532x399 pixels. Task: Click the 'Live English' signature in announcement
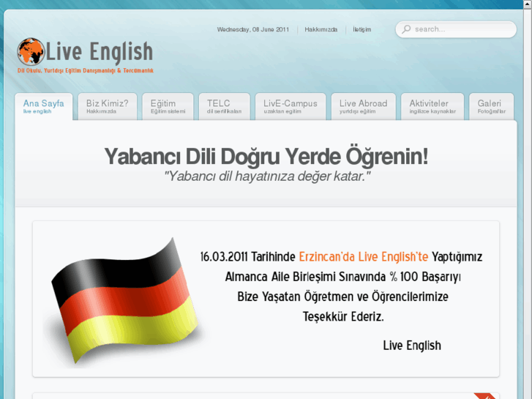click(412, 346)
